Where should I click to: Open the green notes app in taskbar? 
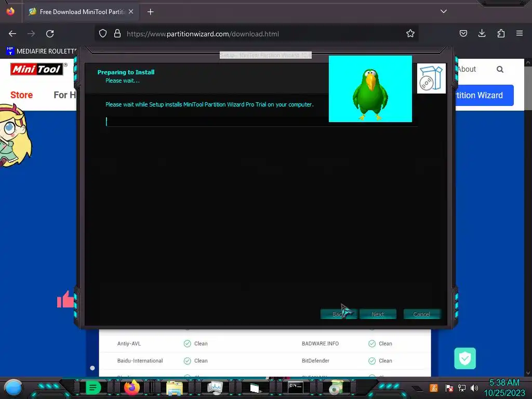(x=93, y=388)
